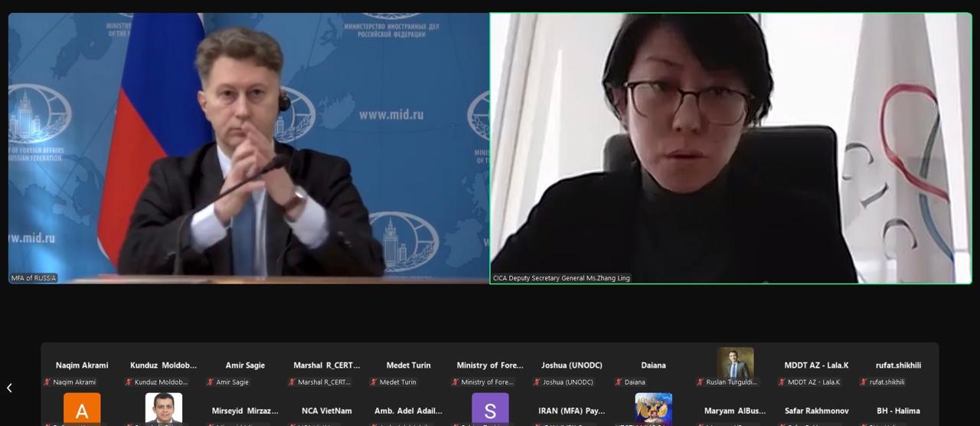Select the IRAN (MFA) participant tile

click(x=571, y=411)
